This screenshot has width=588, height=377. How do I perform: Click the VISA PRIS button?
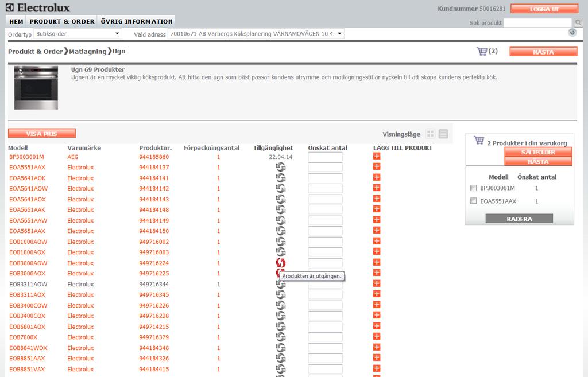41,133
